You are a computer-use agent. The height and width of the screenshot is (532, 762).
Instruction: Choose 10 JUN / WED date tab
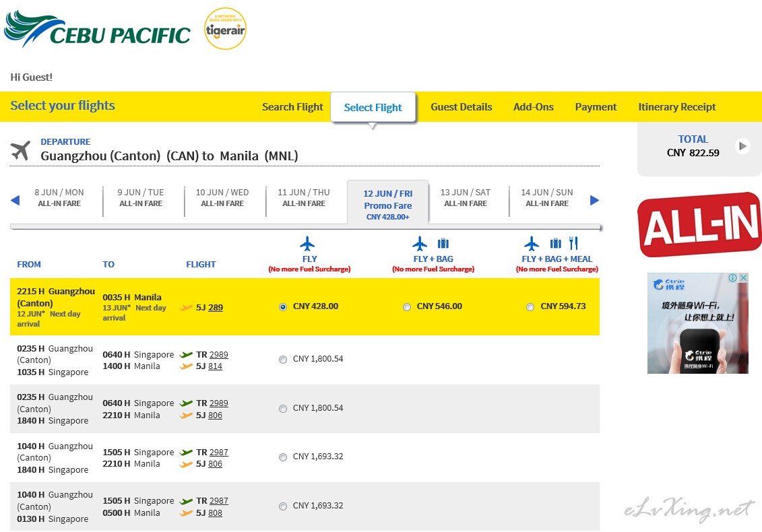(222, 198)
